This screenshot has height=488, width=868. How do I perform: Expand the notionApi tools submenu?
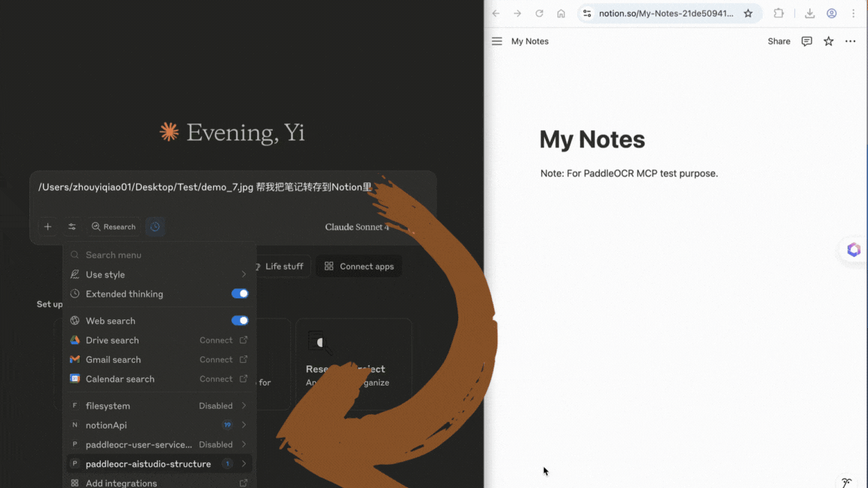coord(243,425)
